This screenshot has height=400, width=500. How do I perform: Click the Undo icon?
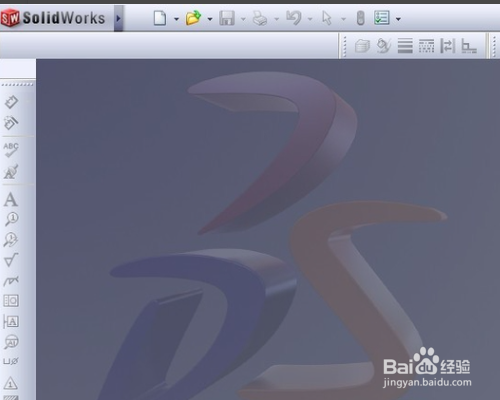pos(294,18)
